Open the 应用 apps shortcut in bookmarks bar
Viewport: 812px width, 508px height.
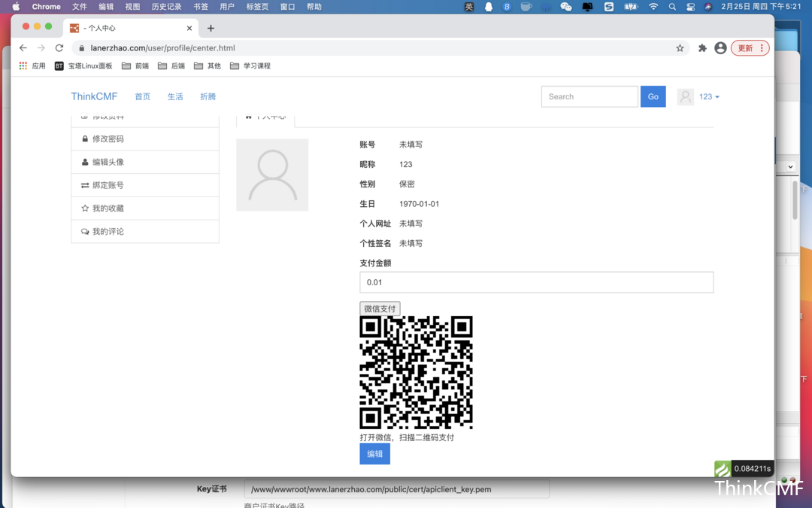pyautogui.click(x=32, y=65)
